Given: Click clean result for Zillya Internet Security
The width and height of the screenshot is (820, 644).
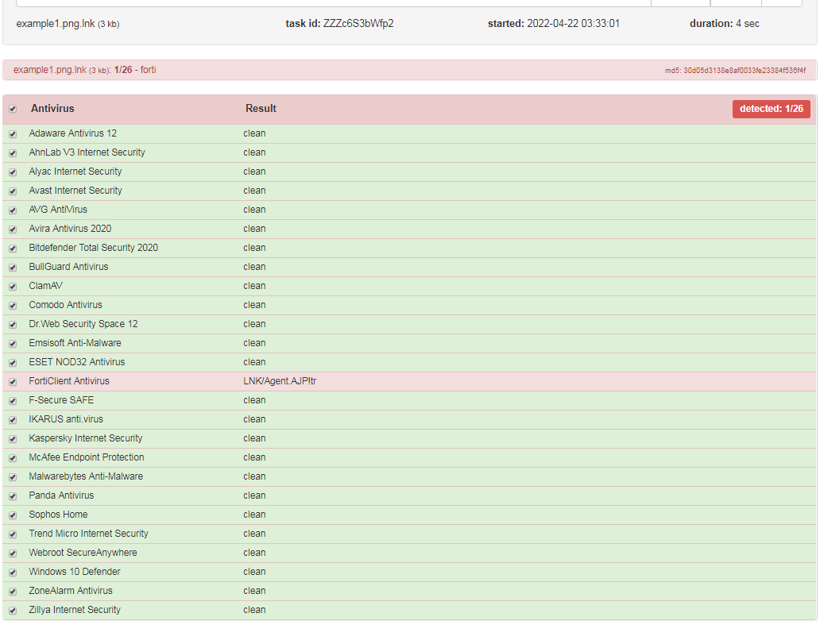Looking at the screenshot, I should (x=254, y=610).
